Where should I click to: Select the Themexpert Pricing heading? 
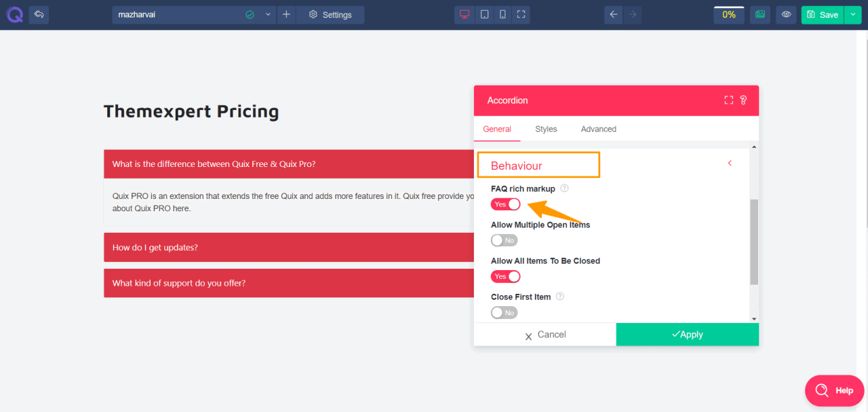pos(191,111)
